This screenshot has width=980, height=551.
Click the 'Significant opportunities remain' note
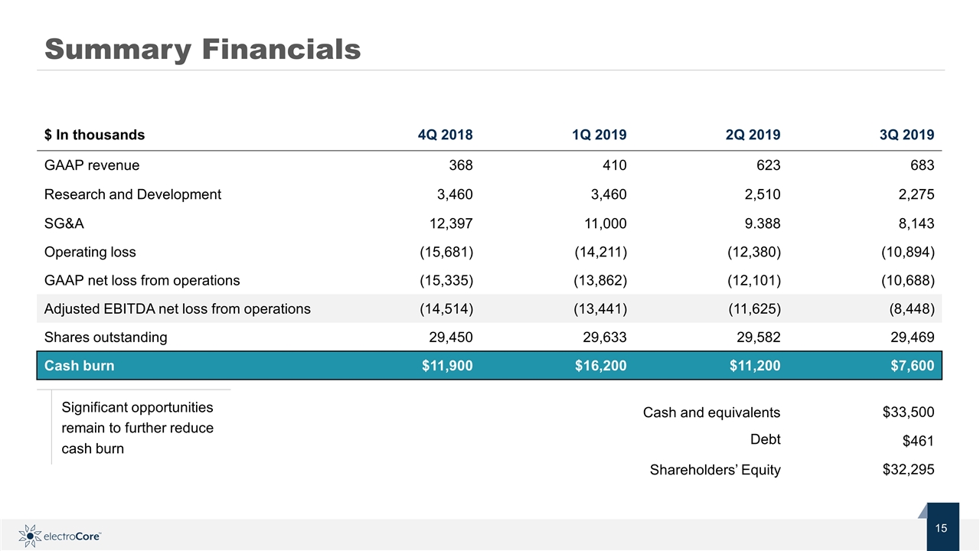(x=137, y=428)
